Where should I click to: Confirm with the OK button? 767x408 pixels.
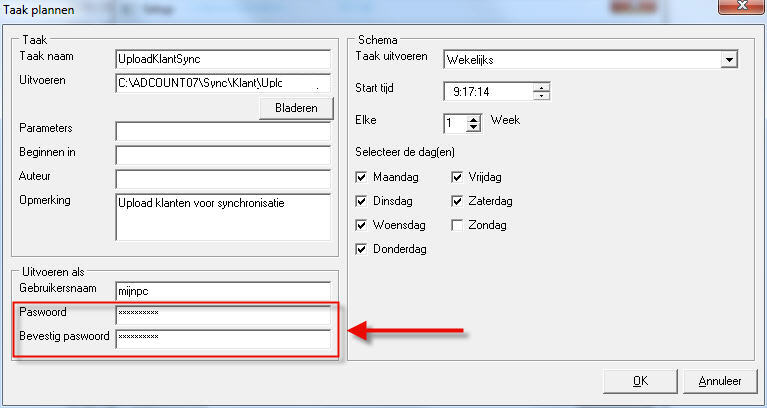click(640, 381)
